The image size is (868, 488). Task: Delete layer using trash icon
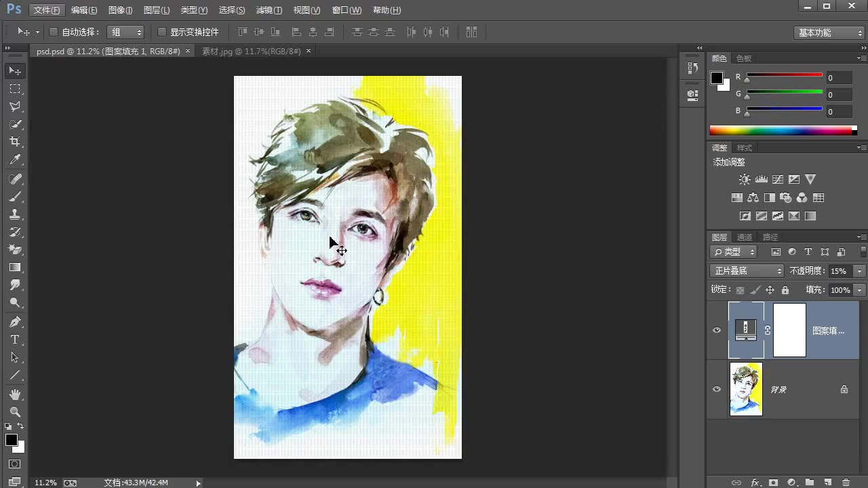pyautogui.click(x=846, y=483)
